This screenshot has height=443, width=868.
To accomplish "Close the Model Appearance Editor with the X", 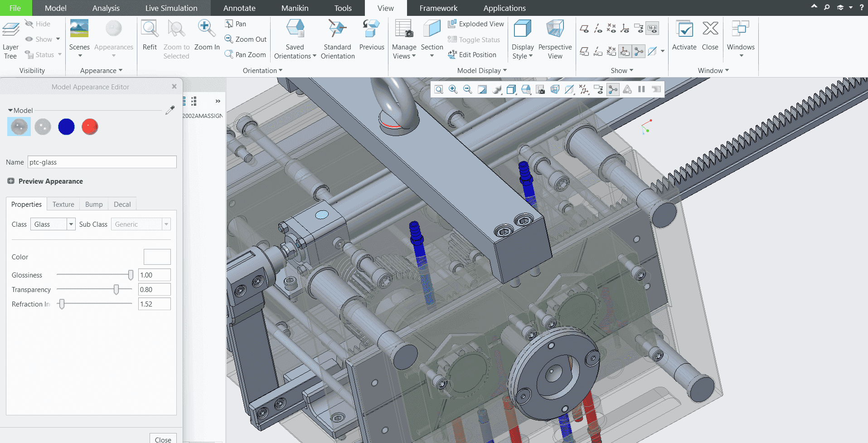I will point(175,87).
